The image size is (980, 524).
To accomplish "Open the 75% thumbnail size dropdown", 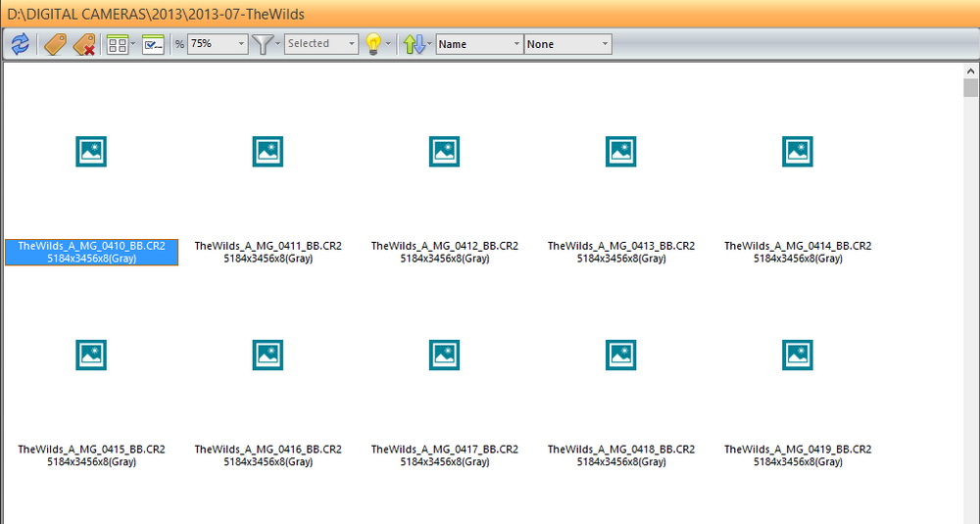I will (218, 44).
